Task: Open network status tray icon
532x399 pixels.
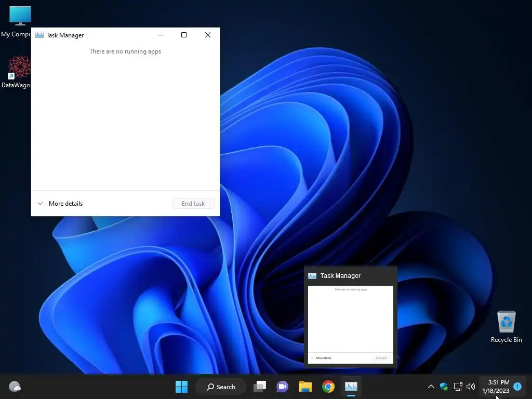Action: 458,387
